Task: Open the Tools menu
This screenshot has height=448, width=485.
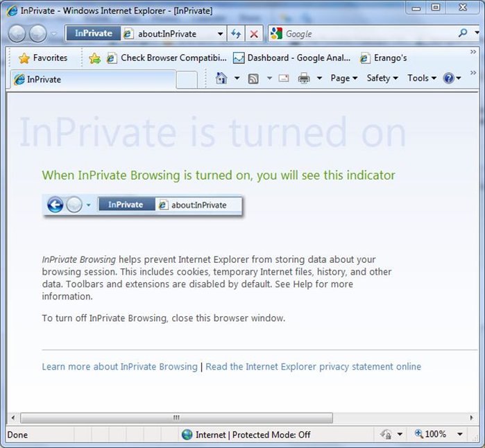Action: coord(422,78)
